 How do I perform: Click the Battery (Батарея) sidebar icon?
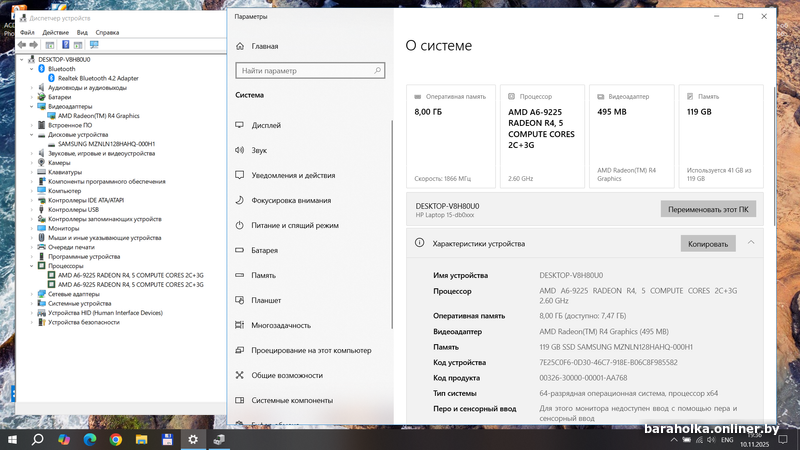(240, 250)
